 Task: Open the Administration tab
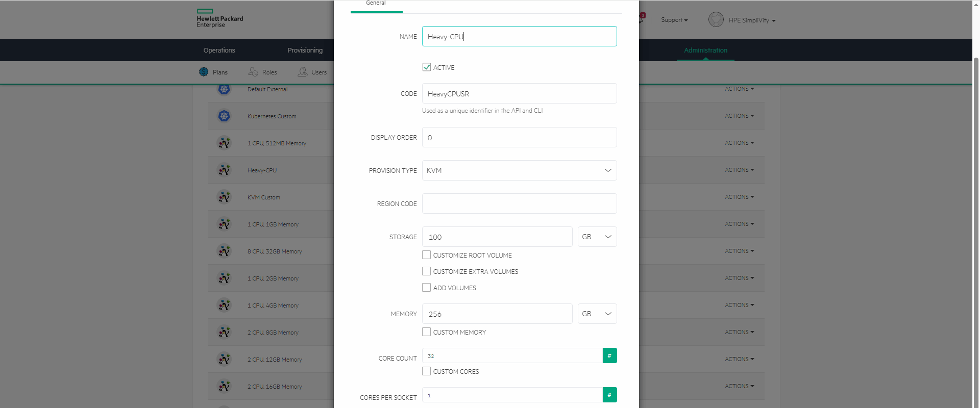(705, 50)
